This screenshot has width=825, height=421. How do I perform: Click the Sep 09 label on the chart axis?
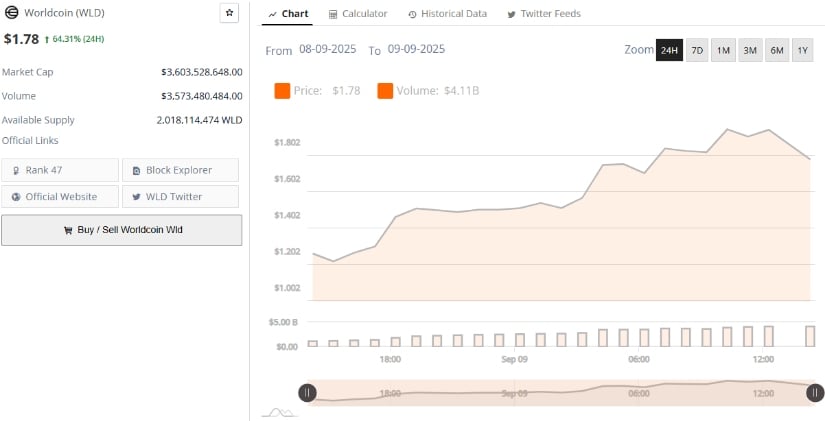(x=514, y=359)
